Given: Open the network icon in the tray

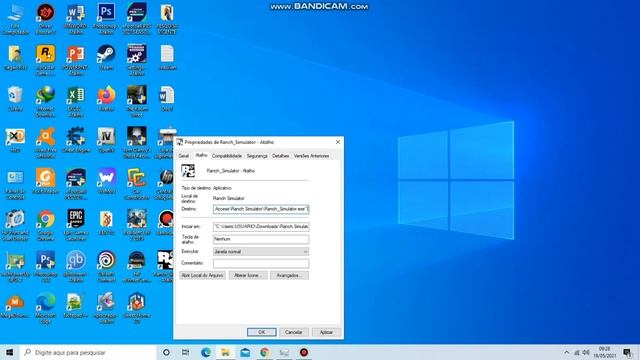Looking at the screenshot, I should (577, 352).
